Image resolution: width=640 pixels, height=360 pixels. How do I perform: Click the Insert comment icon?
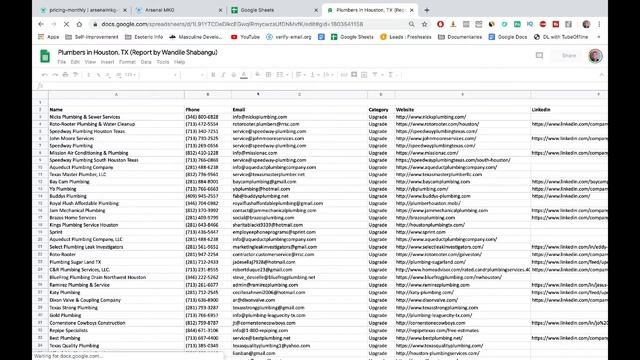click(354, 75)
